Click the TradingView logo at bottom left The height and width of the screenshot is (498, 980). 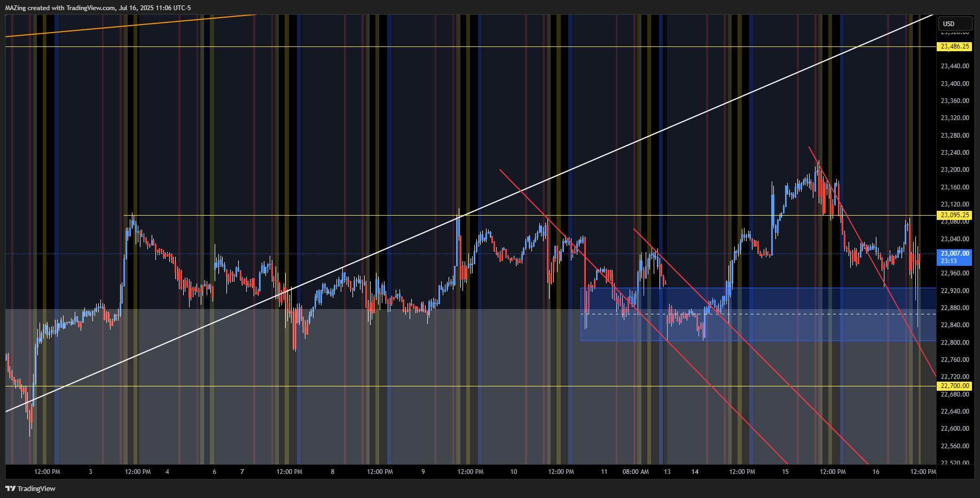(x=30, y=488)
